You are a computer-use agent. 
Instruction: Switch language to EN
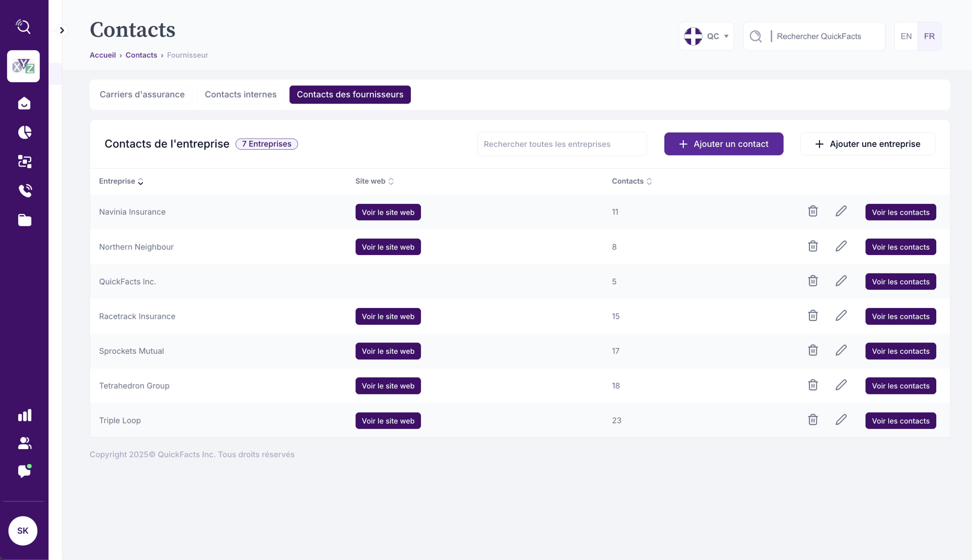(x=906, y=36)
